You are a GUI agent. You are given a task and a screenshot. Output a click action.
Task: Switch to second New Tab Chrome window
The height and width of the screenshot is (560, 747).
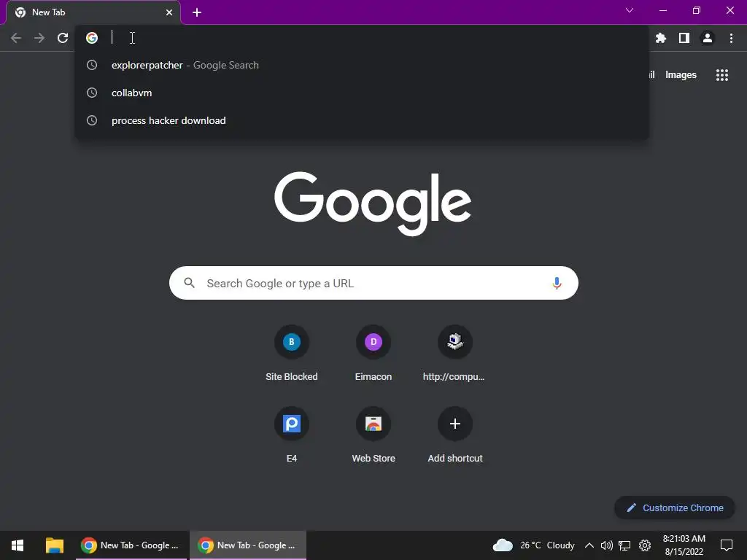[x=248, y=545]
